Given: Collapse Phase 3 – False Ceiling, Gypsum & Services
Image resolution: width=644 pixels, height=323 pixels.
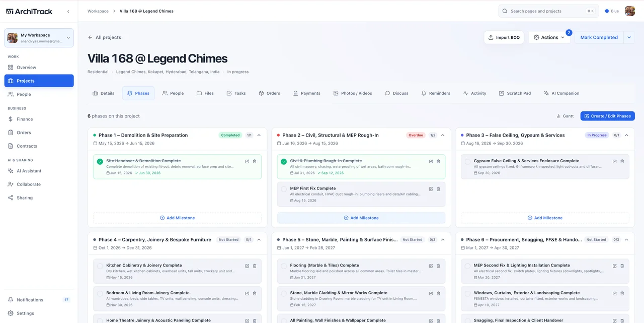Looking at the screenshot, I should [x=626, y=135].
